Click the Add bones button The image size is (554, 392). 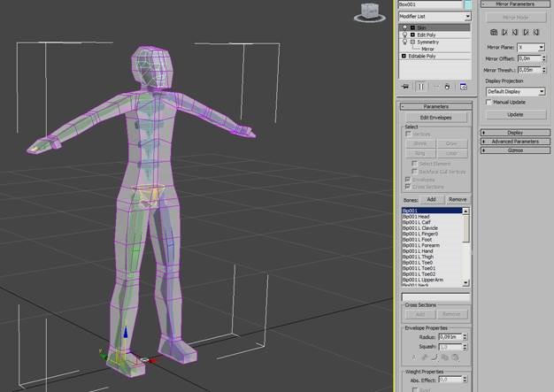coord(431,200)
